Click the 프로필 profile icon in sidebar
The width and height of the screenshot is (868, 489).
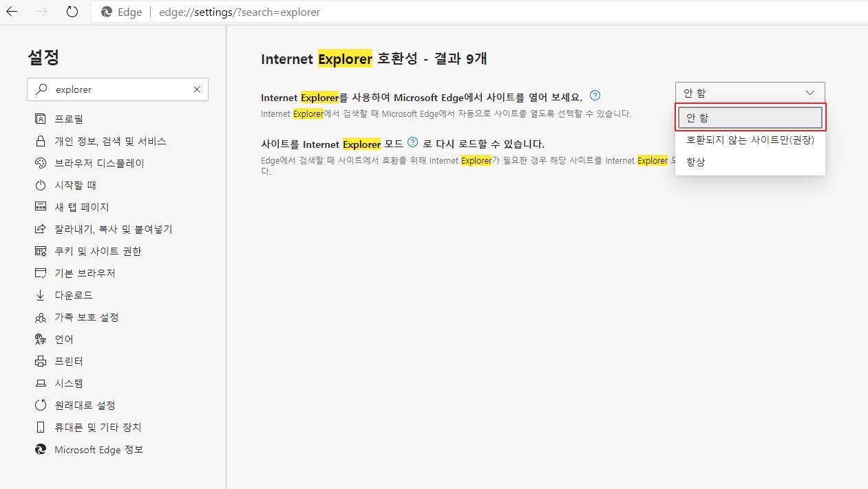tap(40, 119)
